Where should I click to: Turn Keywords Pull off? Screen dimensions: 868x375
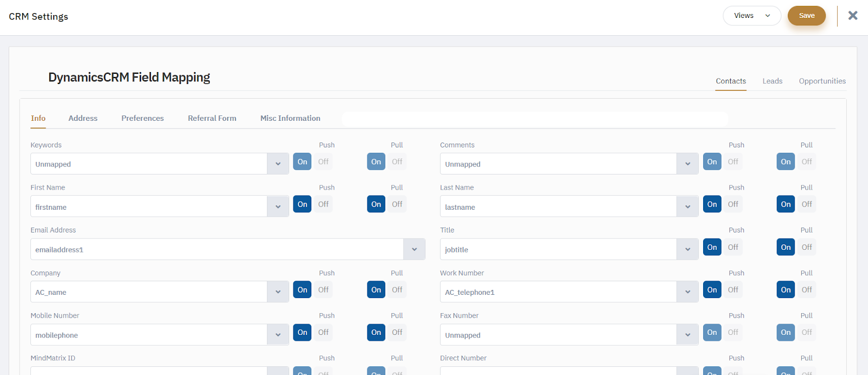pos(397,161)
